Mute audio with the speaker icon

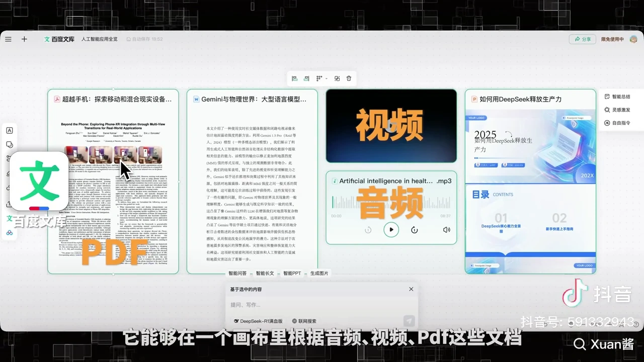tap(446, 230)
